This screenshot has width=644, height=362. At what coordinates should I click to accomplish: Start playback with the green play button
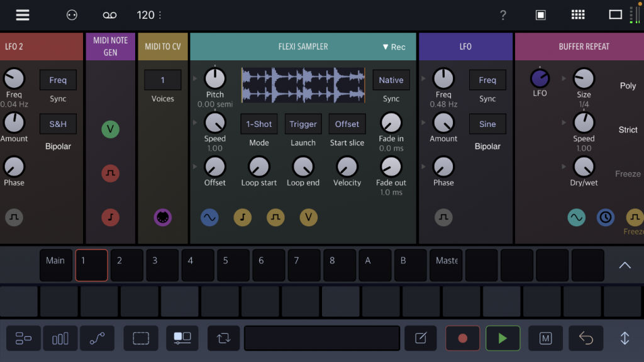[x=502, y=338]
